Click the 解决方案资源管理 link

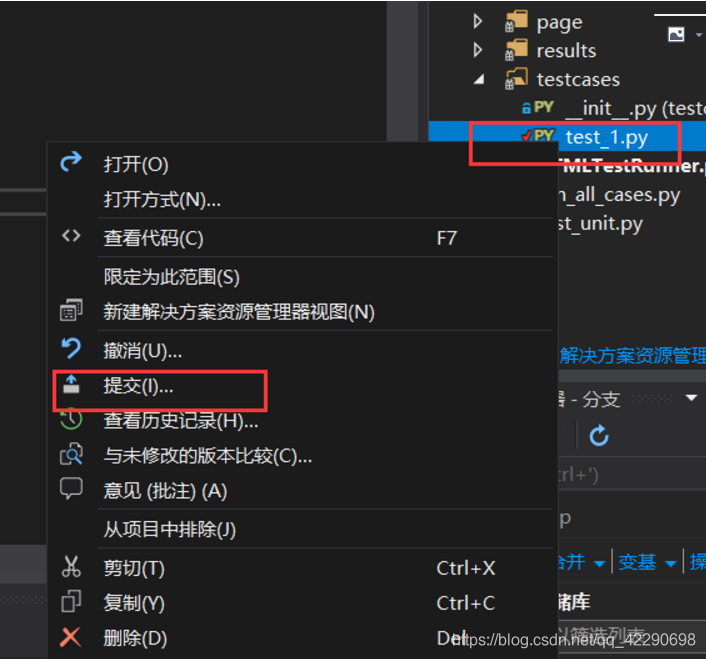[633, 356]
